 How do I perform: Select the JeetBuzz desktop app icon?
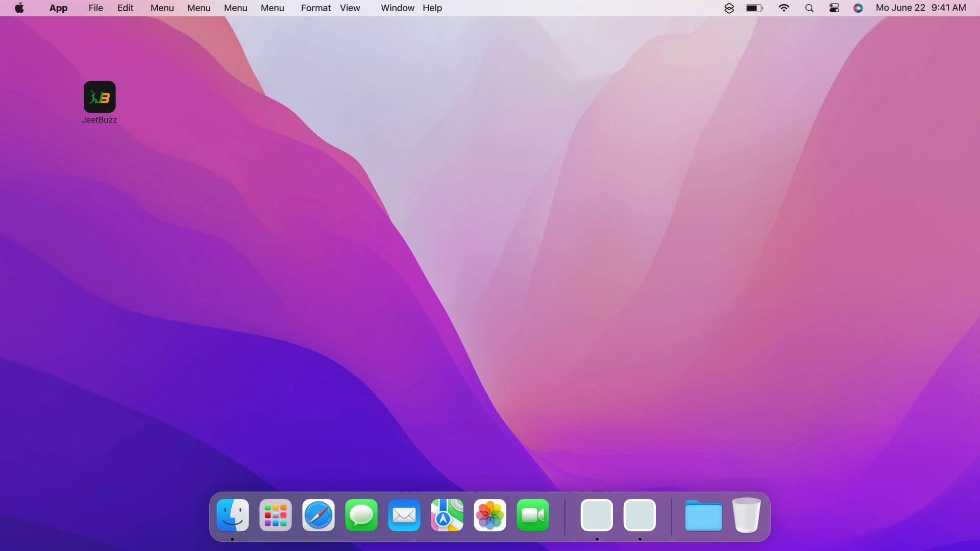click(x=100, y=97)
